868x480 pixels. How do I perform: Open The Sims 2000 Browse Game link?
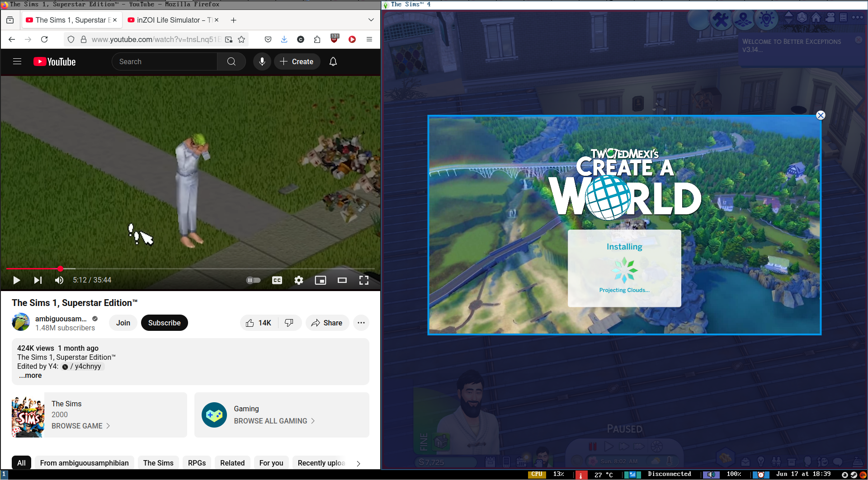tap(80, 426)
